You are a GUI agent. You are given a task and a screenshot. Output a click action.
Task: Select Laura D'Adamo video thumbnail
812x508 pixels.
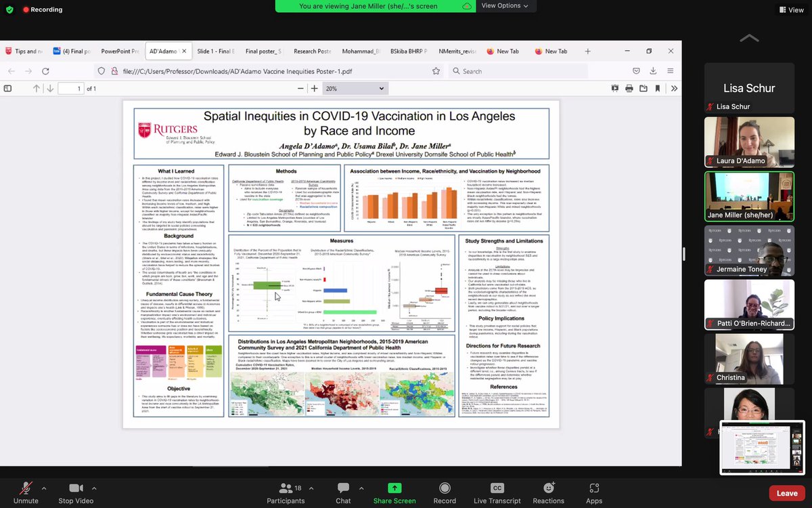[x=749, y=142]
